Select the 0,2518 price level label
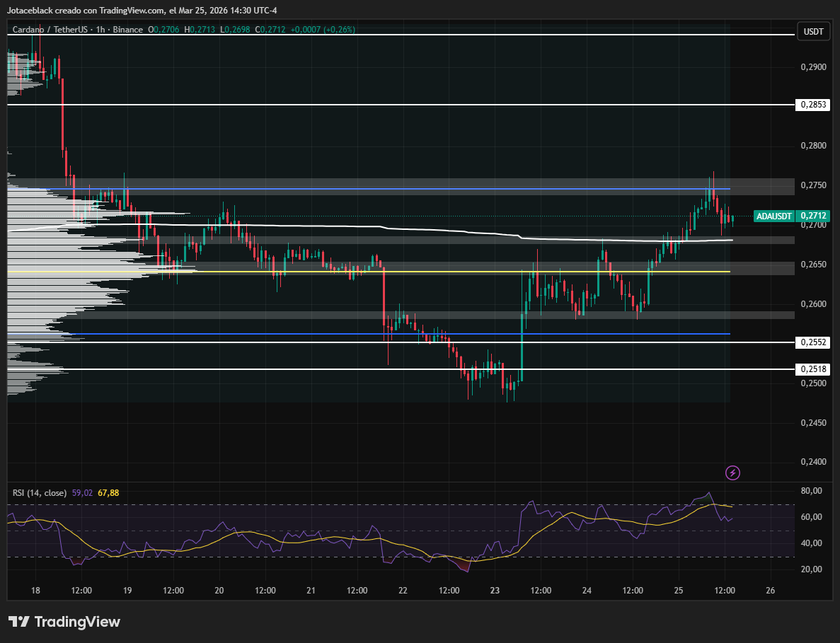 (x=813, y=369)
